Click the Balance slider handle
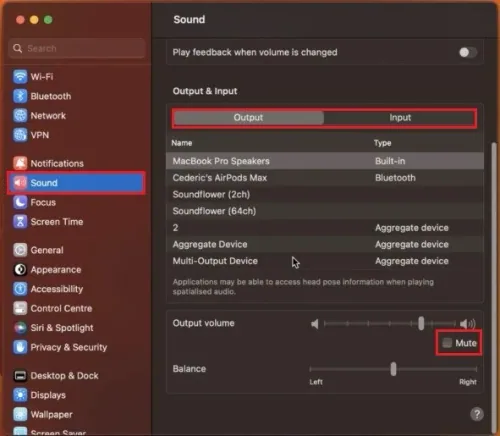 (393, 369)
